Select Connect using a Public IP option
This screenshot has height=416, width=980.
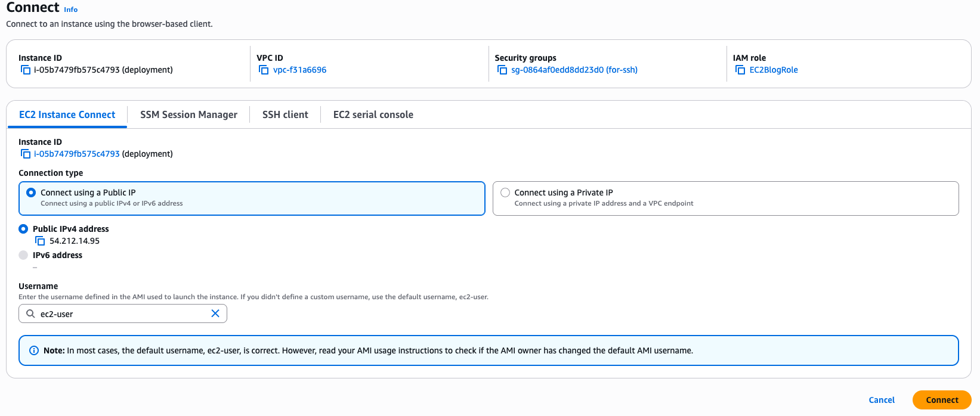[31, 193]
